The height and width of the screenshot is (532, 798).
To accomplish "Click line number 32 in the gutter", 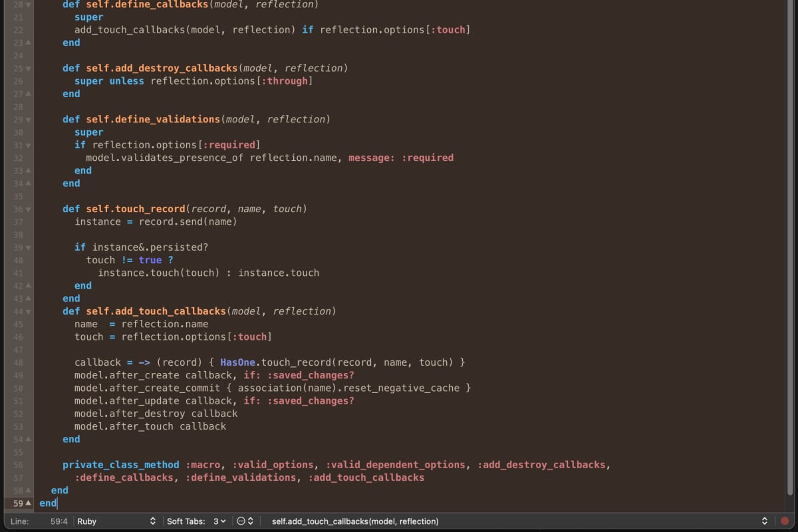I will 18,158.
